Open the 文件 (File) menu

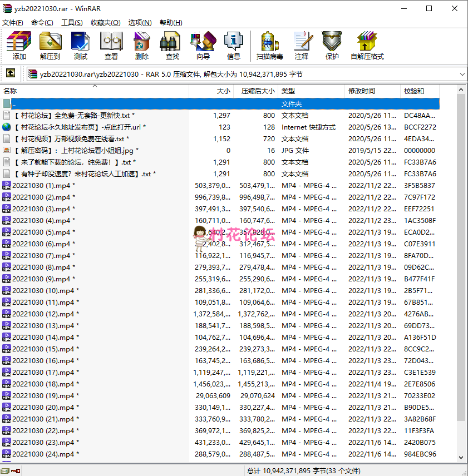(12, 22)
